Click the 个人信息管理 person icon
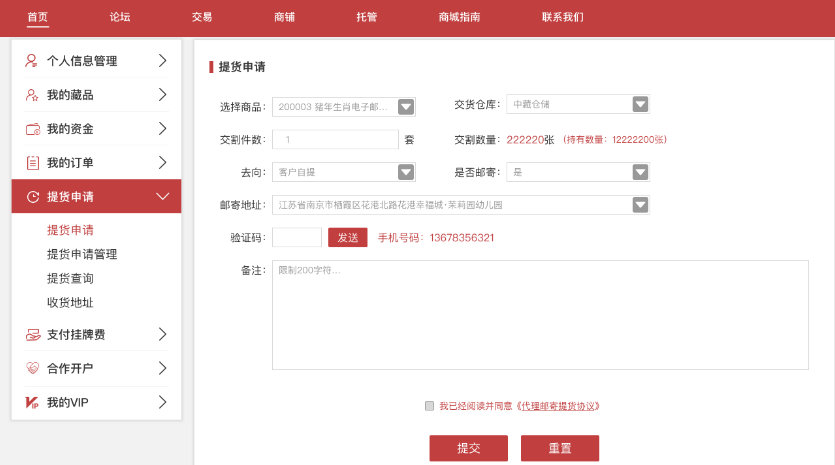Screen dimensions: 835x465 click(x=31, y=61)
